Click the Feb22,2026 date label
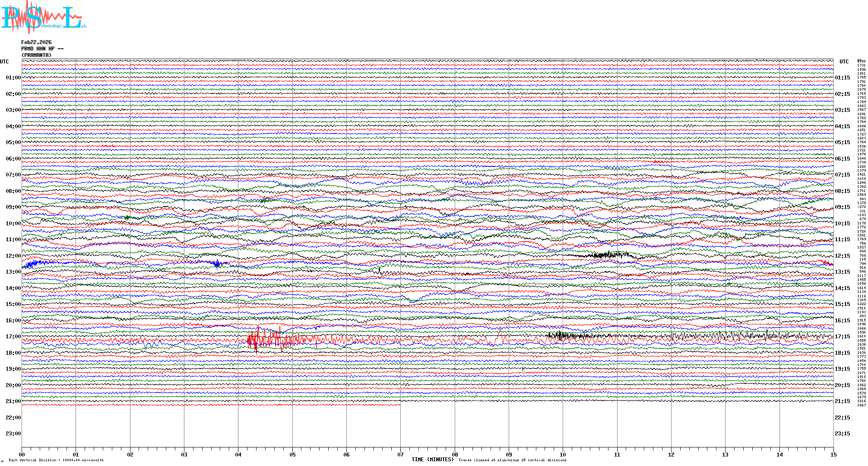Viewport: 868px width, 466px height. coord(36,42)
